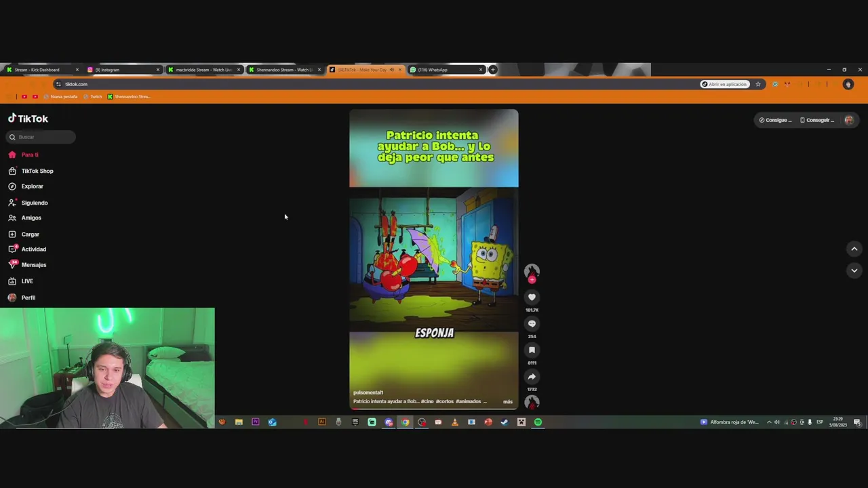Follow the creator via the red plus badge
The width and height of the screenshot is (868, 488).
[x=532, y=279]
